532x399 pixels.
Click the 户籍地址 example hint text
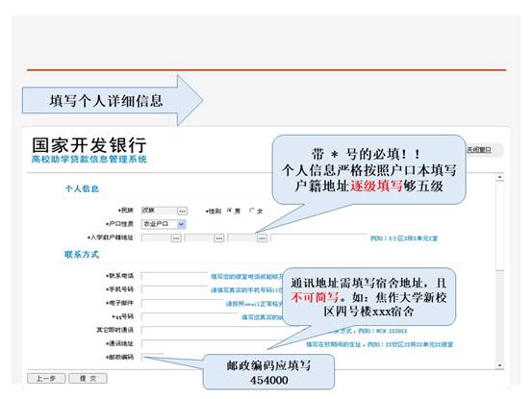[x=404, y=238]
